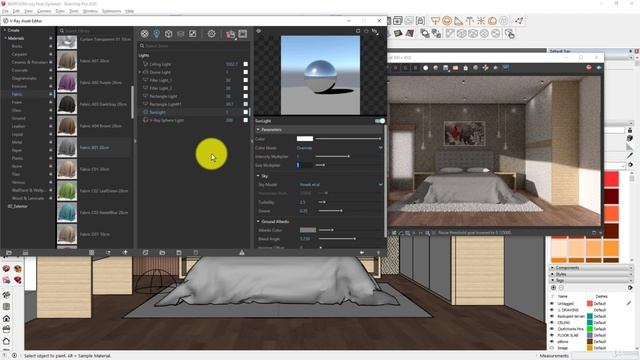This screenshot has width=640, height=360.
Task: Open the Tools menu
Action: coord(74,11)
